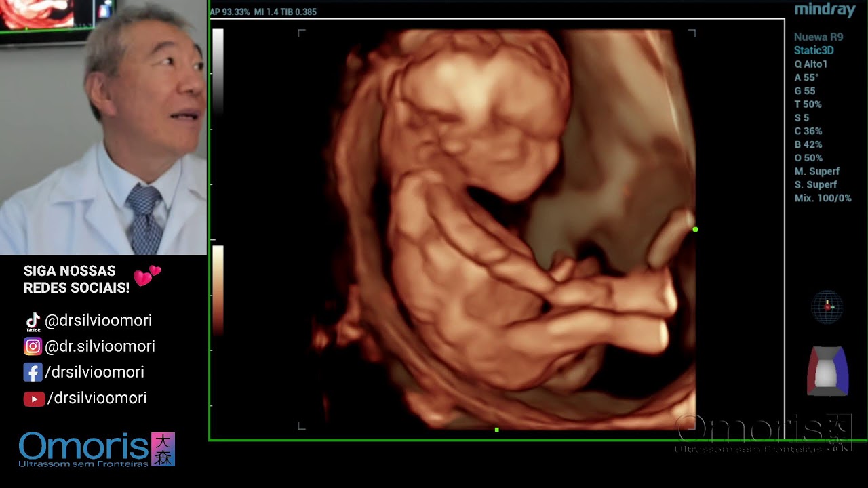Click the 'TIB 0.385' readout
The height and width of the screenshot is (488, 868).
tap(298, 12)
